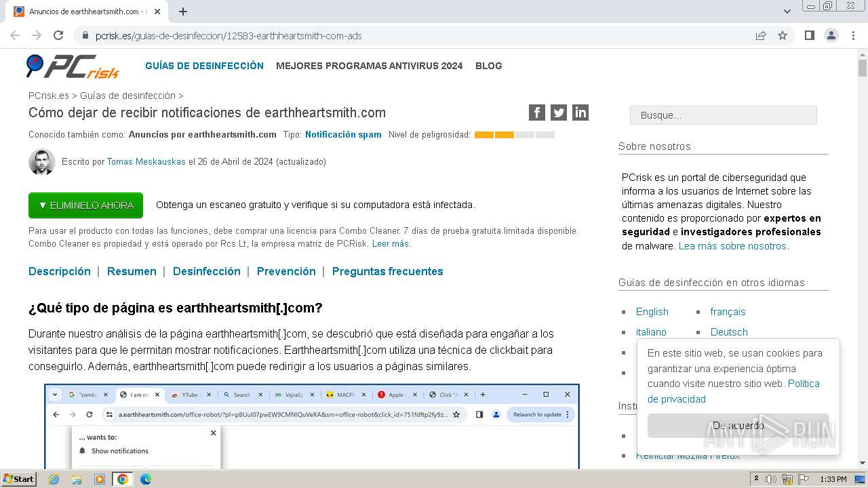The height and width of the screenshot is (488, 868).
Task: Click the danger level indicator bar
Action: [515, 135]
